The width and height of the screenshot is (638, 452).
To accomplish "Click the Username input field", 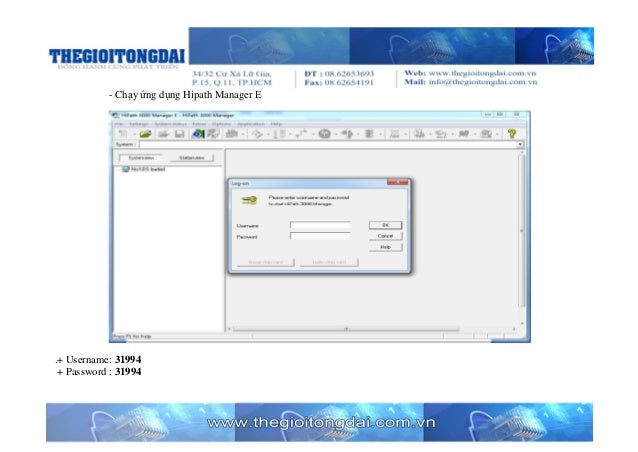I will pos(320,225).
